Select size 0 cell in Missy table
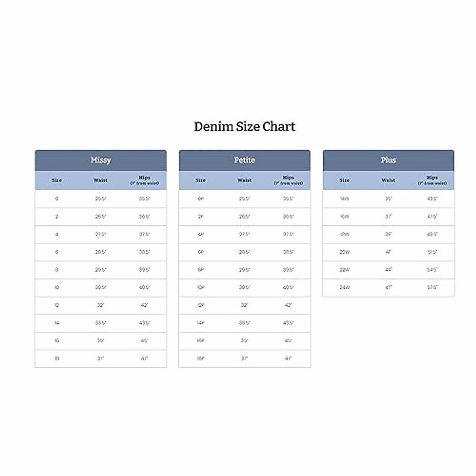The height and width of the screenshot is (476, 476). coord(57,199)
